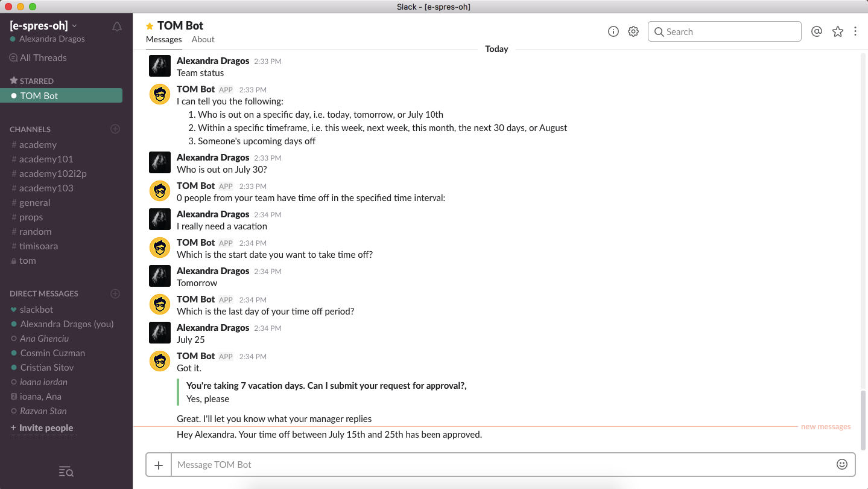This screenshot has height=489, width=868.
Task: Click Alexandra Dragos avatar on Team status message
Action: click(160, 66)
